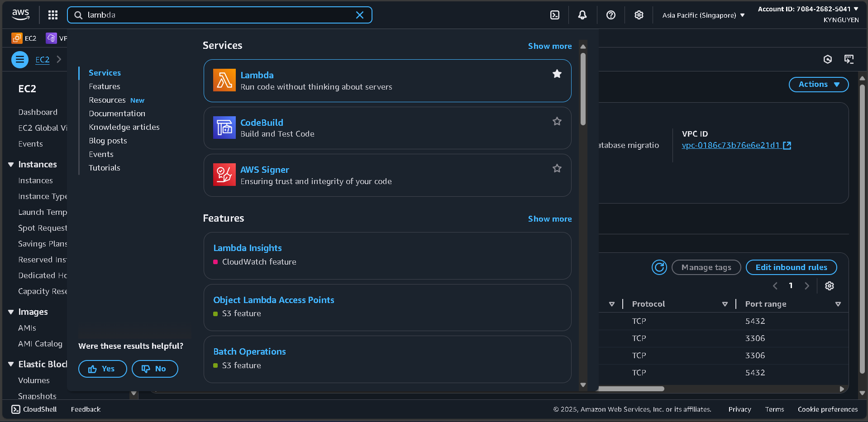This screenshot has height=422, width=868.
Task: Click the AWS logo in the top bar
Action: pos(20,14)
